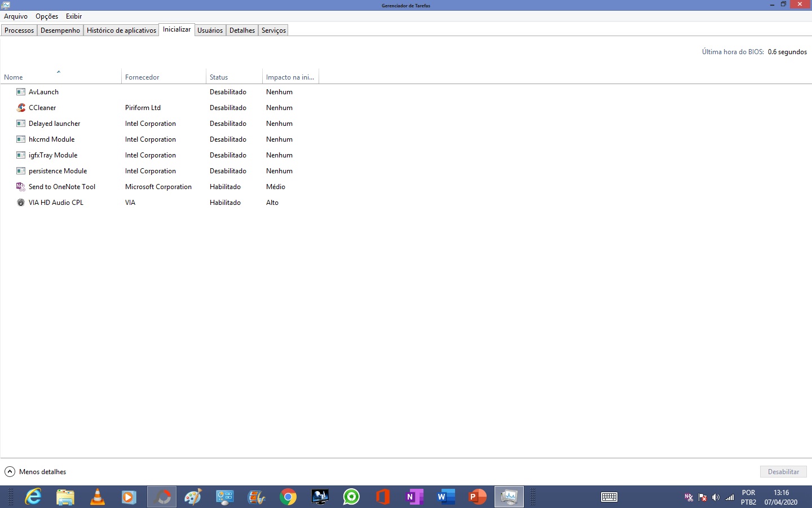
Task: Select the VIA HD Audio CPL name
Action: (56, 203)
